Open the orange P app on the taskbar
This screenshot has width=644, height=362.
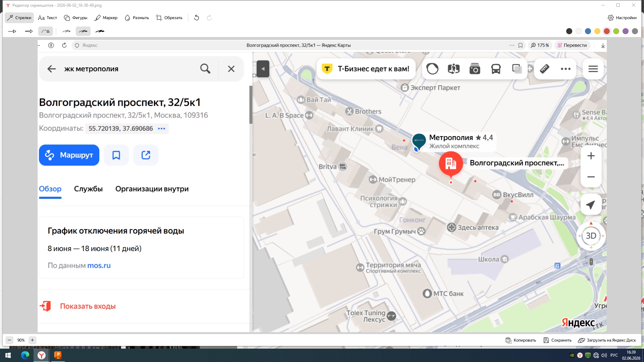click(58, 355)
